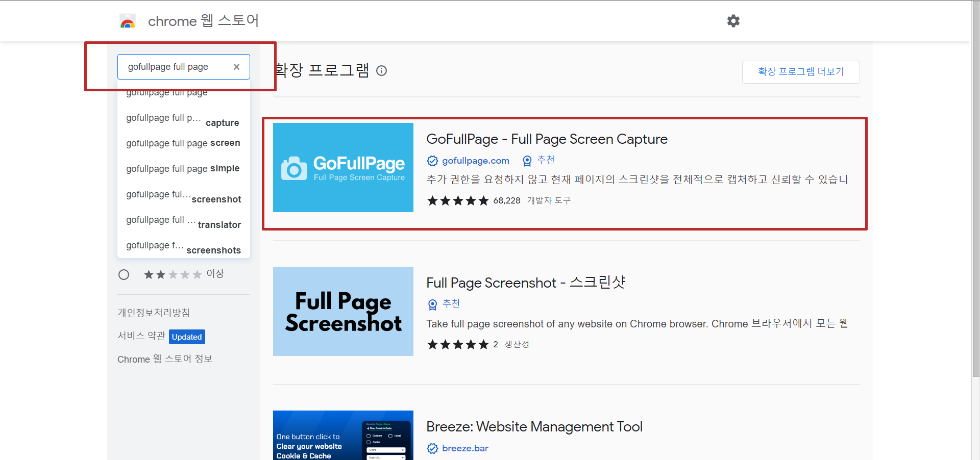
Task: Click the five-star rating under Full Page Screenshot
Action: click(458, 344)
